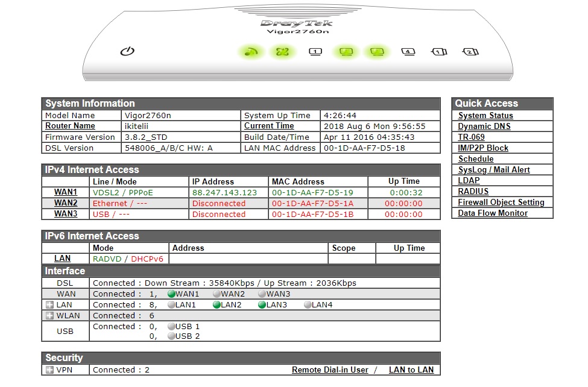The height and width of the screenshot is (387, 588).
Task: Click the Current Time link
Action: 269,126
